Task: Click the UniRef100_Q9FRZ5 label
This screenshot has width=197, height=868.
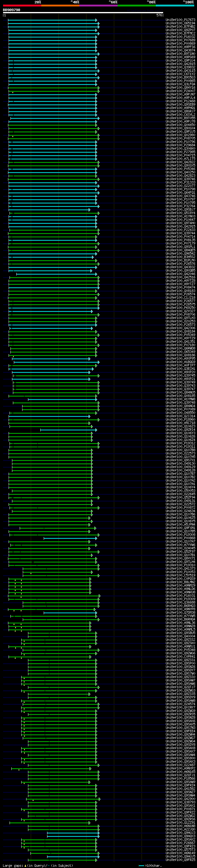Action: [x=180, y=860]
